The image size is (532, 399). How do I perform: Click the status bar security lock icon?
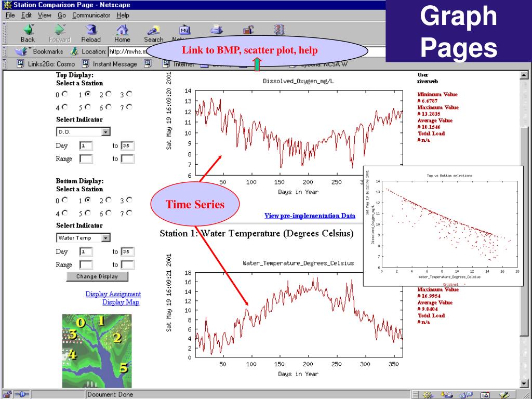(x=7, y=395)
